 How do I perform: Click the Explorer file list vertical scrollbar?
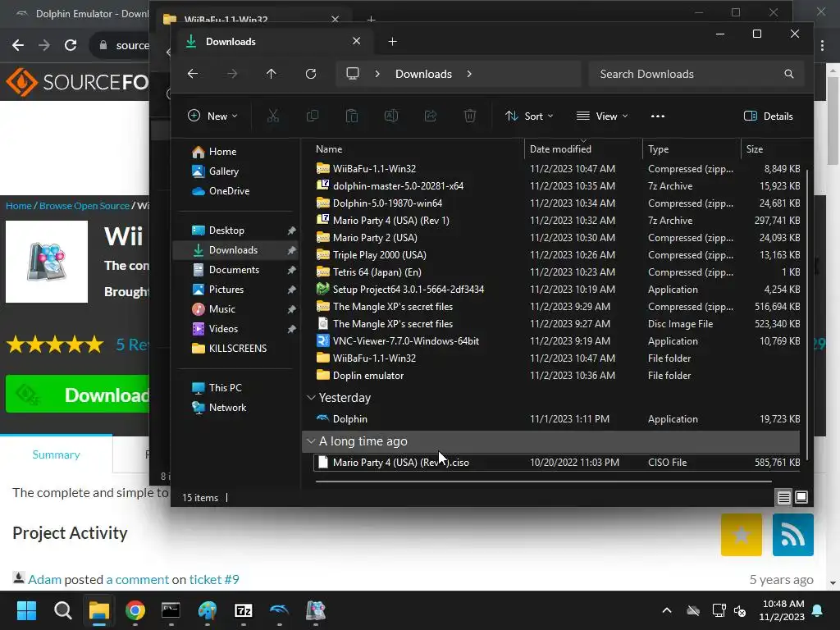point(807,313)
